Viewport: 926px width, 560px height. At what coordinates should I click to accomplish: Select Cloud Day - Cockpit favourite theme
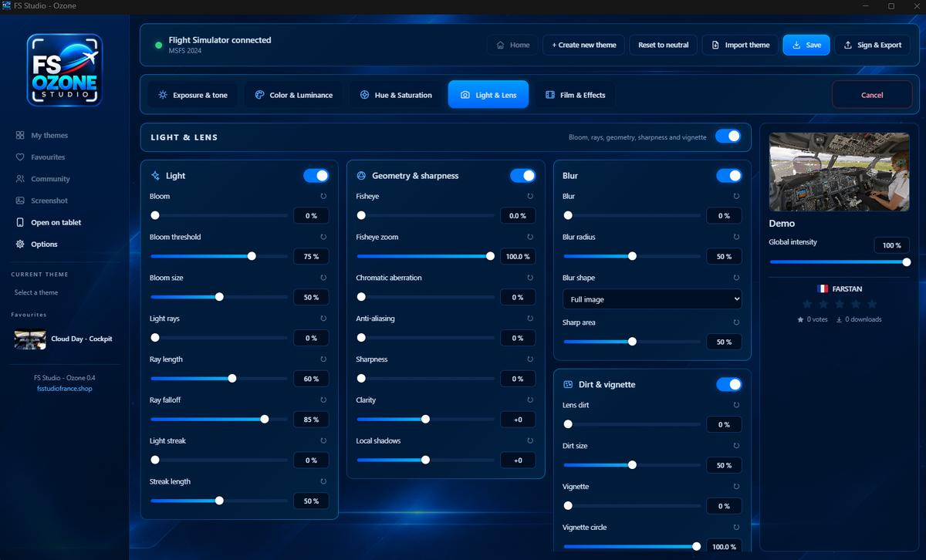(x=64, y=339)
